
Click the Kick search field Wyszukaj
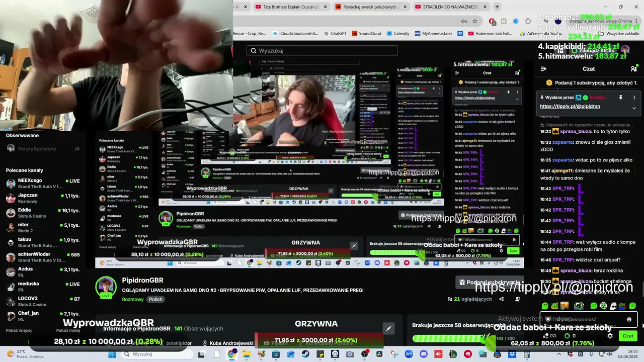click(x=322, y=51)
